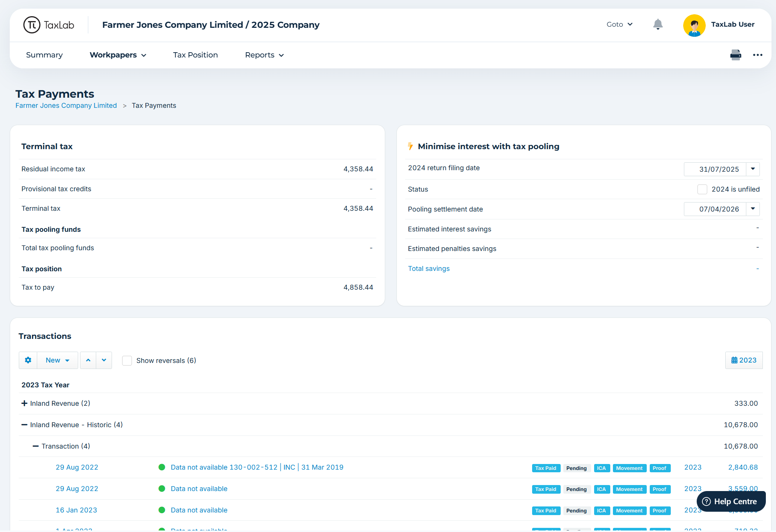This screenshot has width=776, height=532.
Task: Enable the Show reversals checkbox
Action: coord(127,361)
